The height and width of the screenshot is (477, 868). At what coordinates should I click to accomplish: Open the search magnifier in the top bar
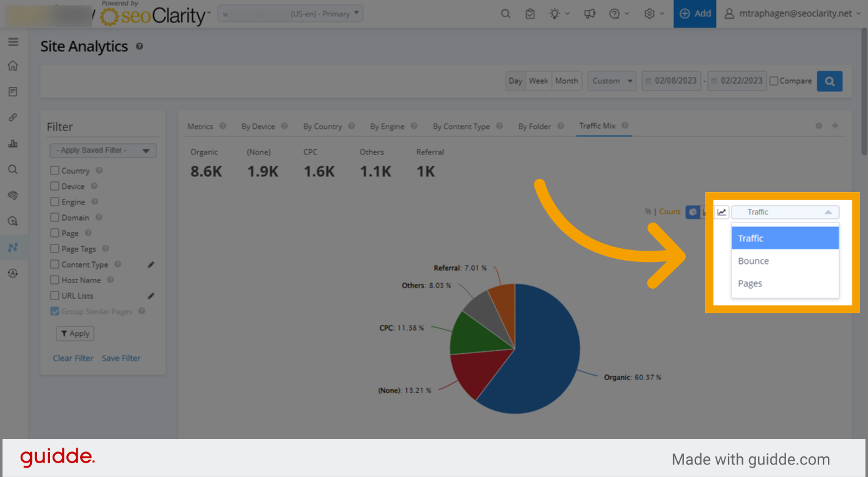(506, 13)
